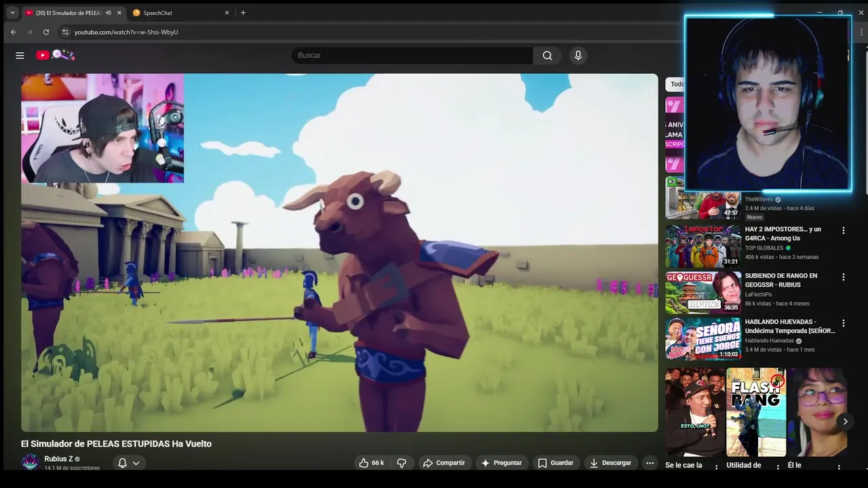The width and height of the screenshot is (868, 488).
Task: Go to YouTube home via logo
Action: point(56,55)
